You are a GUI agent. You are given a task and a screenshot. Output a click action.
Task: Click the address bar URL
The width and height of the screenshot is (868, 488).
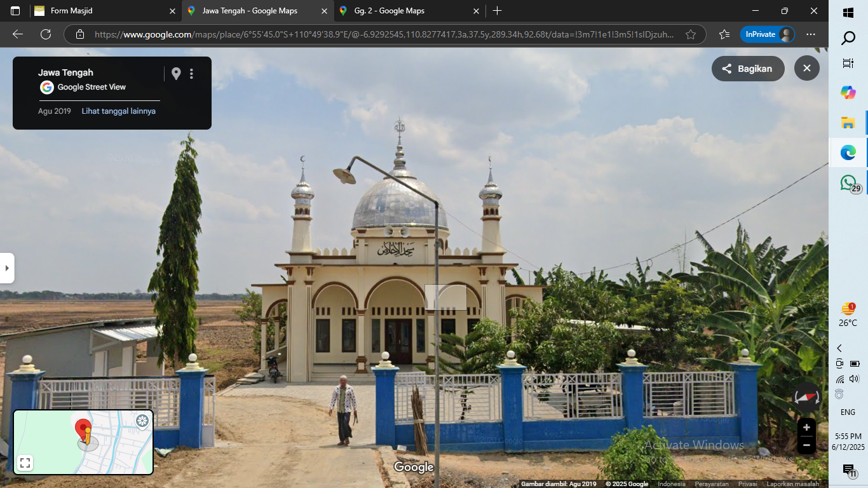point(384,34)
